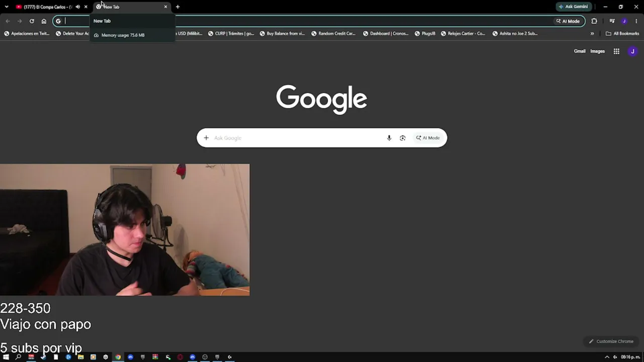Open the Windows Start menu
Viewport: 644px width, 362px height.
tap(6, 357)
